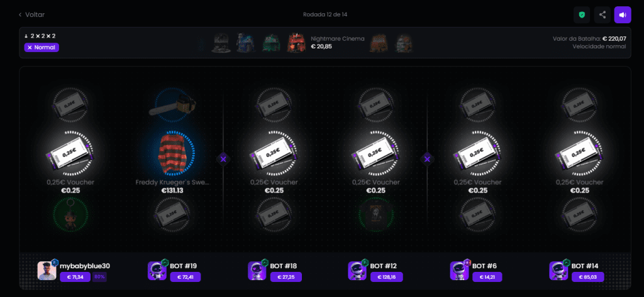Click first X divider between teams
Image resolution: width=644 pixels, height=297 pixels.
pyautogui.click(x=223, y=159)
